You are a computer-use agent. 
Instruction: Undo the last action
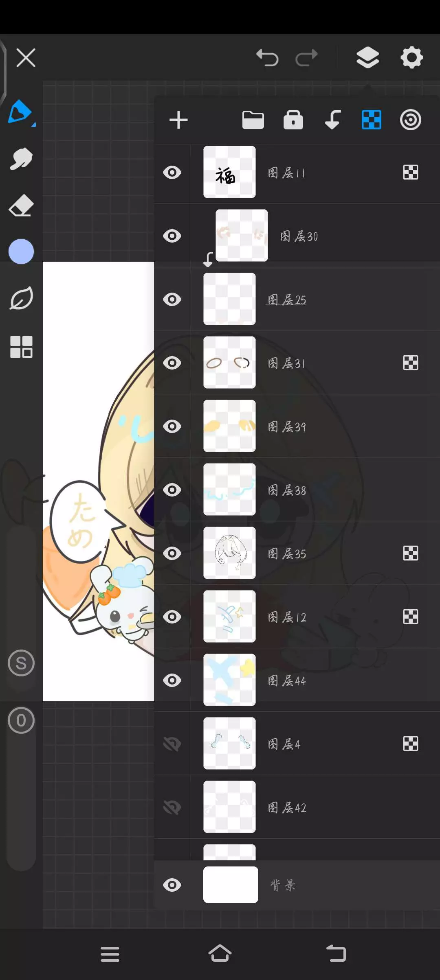[x=267, y=57]
